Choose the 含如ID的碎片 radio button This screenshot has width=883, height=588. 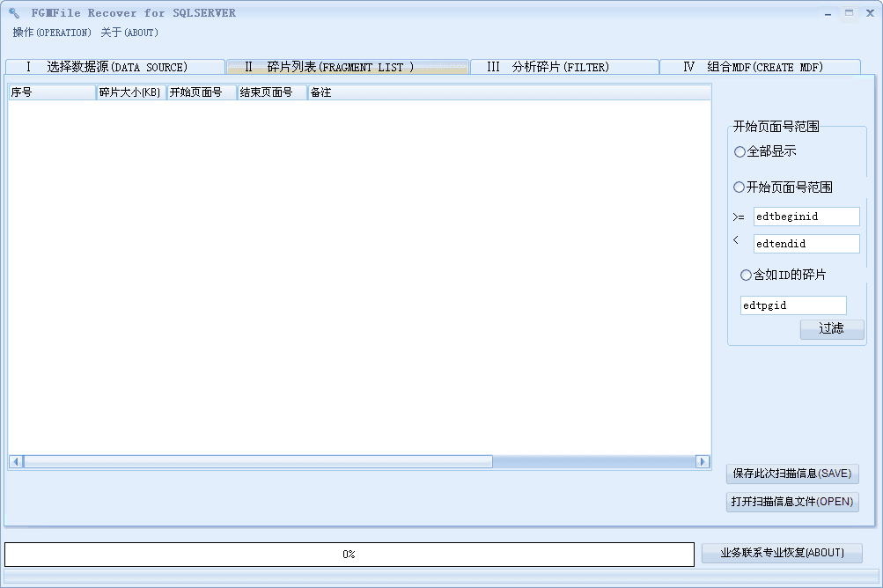pyautogui.click(x=746, y=275)
